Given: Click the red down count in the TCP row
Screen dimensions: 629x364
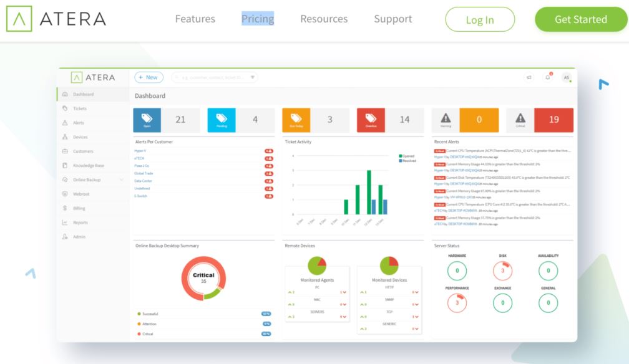Looking at the screenshot, I should (x=416, y=317).
